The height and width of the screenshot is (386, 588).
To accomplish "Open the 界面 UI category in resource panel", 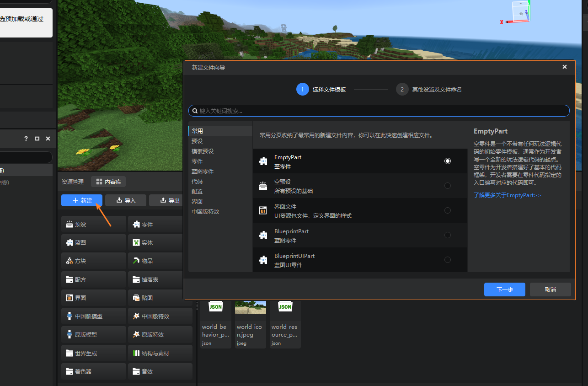I will [x=94, y=298].
